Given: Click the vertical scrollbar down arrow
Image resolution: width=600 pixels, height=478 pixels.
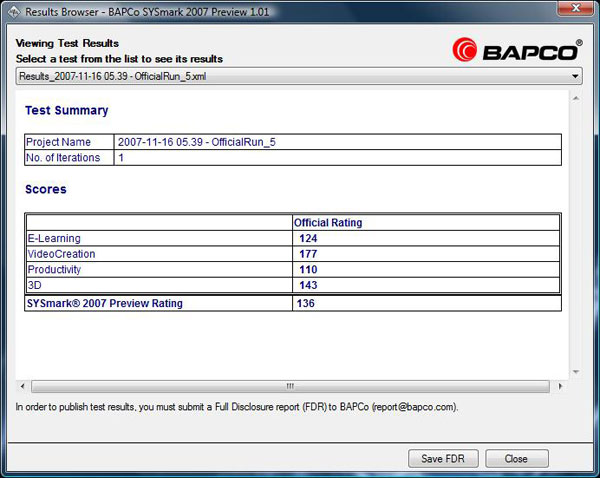Looking at the screenshot, I should point(576,372).
